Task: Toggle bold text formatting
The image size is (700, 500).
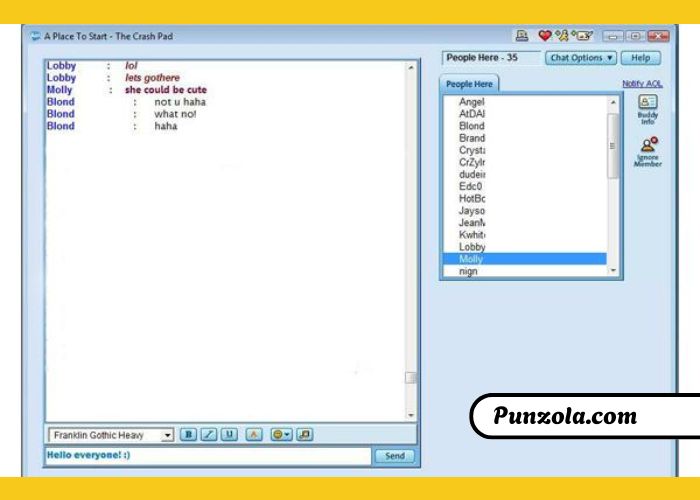Action: point(188,435)
